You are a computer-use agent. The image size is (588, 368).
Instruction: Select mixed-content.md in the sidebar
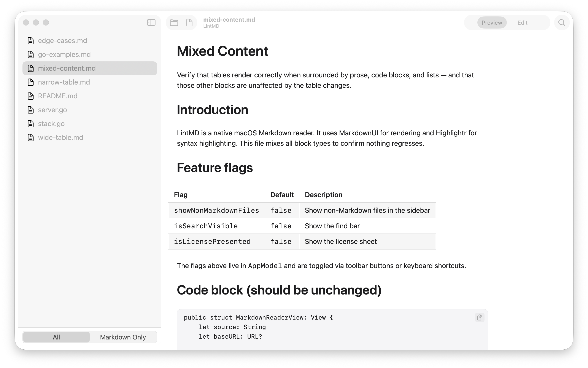pos(89,68)
